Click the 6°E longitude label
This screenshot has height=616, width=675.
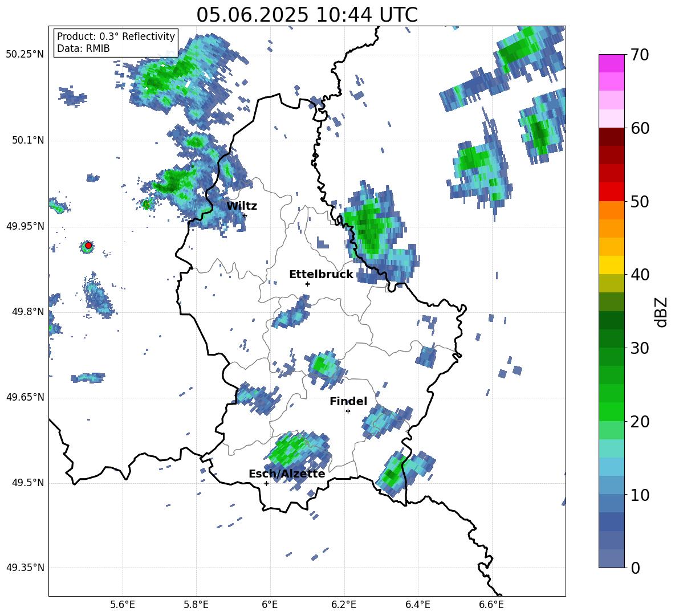point(270,605)
